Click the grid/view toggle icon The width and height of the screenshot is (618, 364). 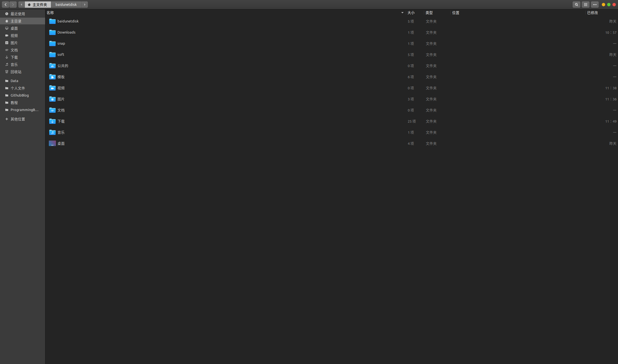pos(586,4)
